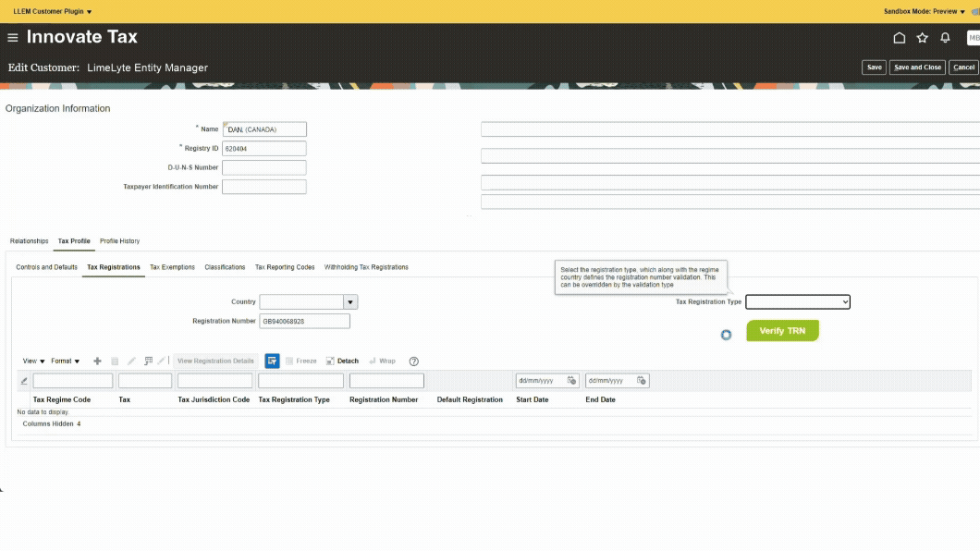Viewport: 980px width, 551px height.
Task: Open Tax Registration Type dropdown
Action: point(797,302)
